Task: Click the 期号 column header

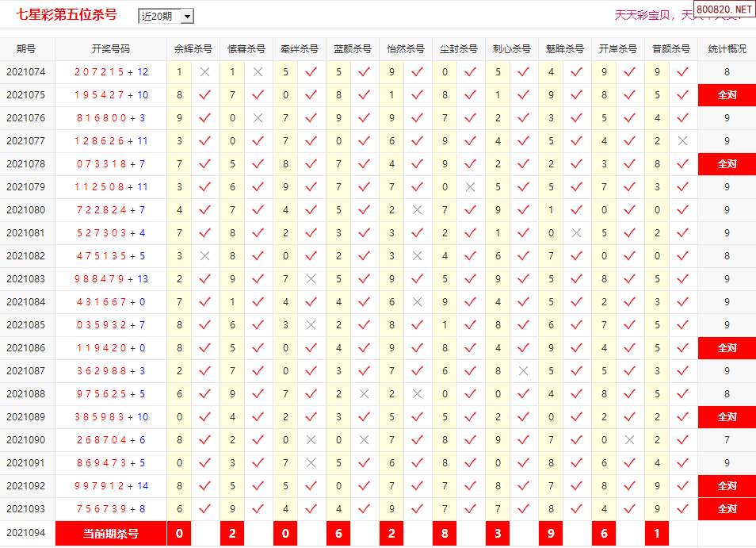Action: tap(26, 48)
